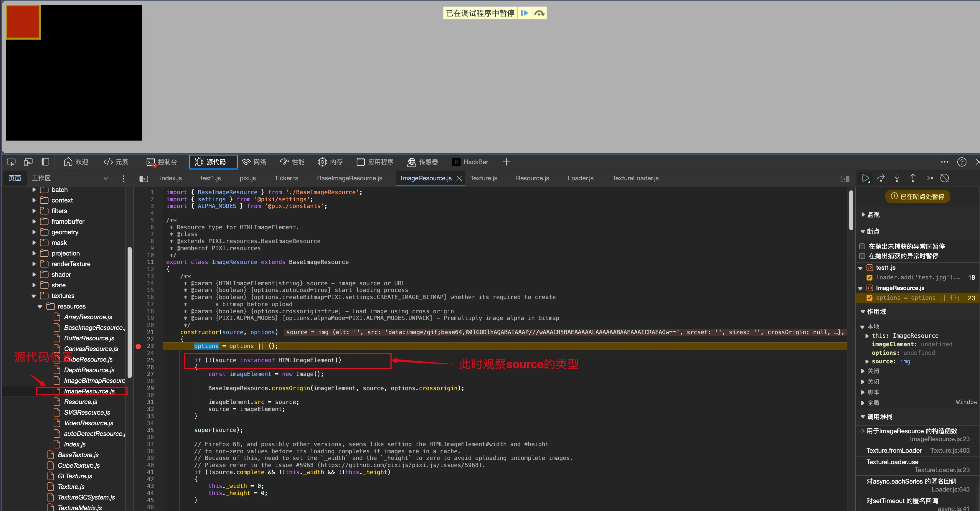Open SVGResource.js from file tree
Screen dimensions: 980x511
coord(87,413)
